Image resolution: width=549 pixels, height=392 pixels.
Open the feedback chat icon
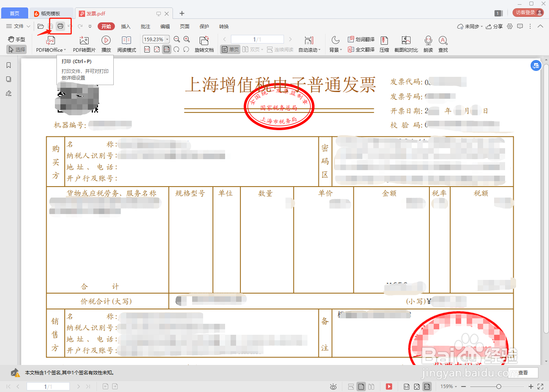(520, 26)
